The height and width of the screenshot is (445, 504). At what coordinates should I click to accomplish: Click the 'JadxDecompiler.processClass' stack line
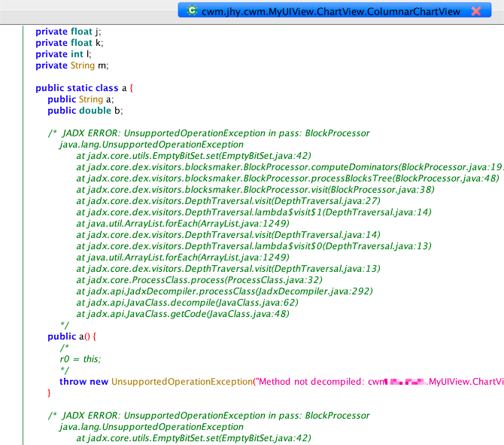click(224, 291)
